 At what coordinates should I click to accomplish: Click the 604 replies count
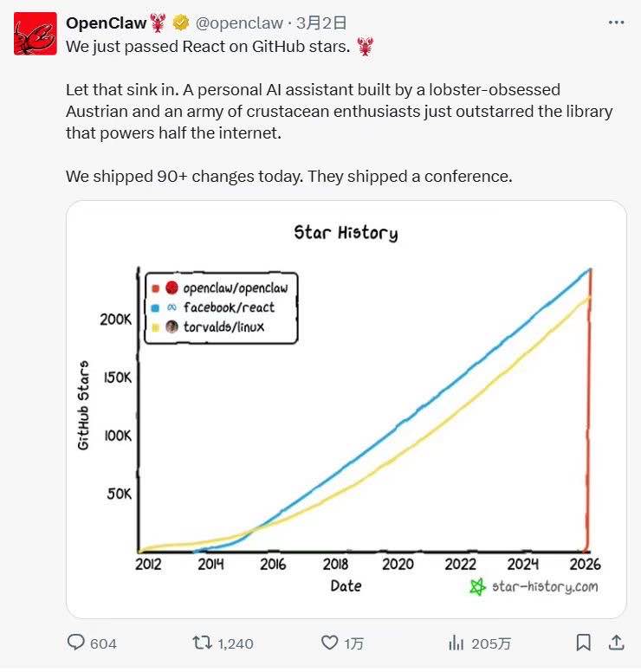point(103,643)
